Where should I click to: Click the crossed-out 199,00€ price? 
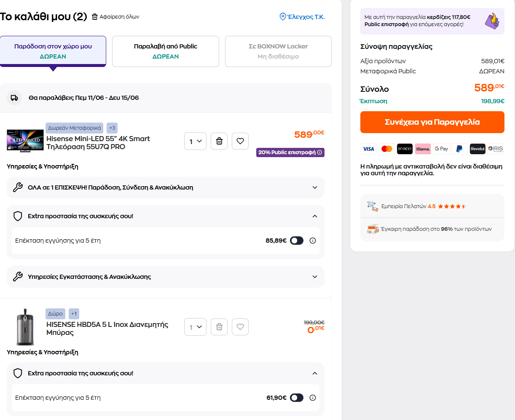tap(314, 322)
